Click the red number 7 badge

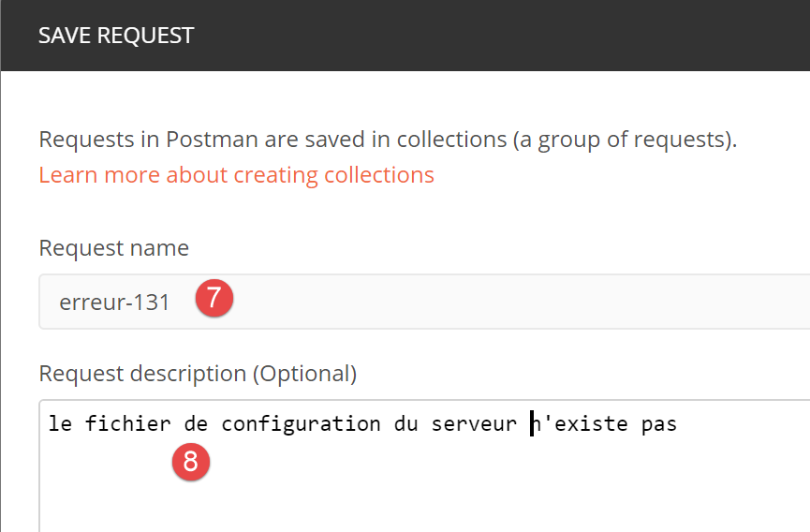point(214,299)
